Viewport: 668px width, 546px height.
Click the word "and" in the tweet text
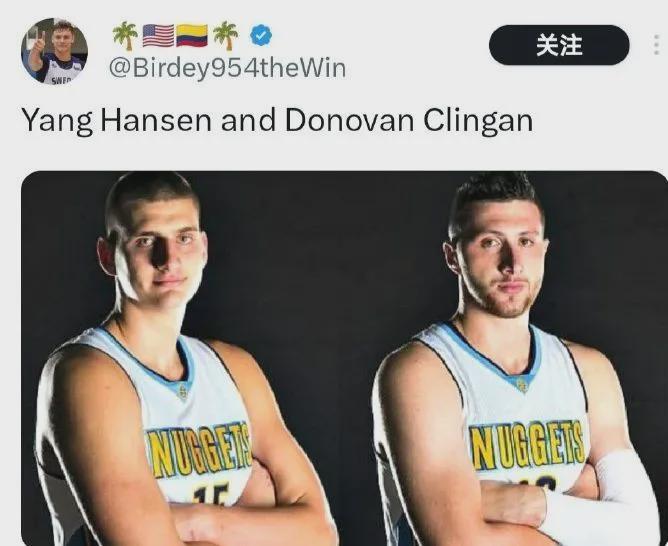248,121
